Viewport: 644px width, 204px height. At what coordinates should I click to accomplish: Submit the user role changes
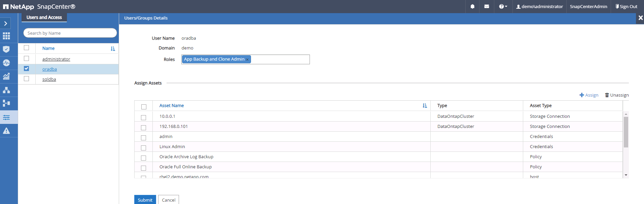coord(145,200)
